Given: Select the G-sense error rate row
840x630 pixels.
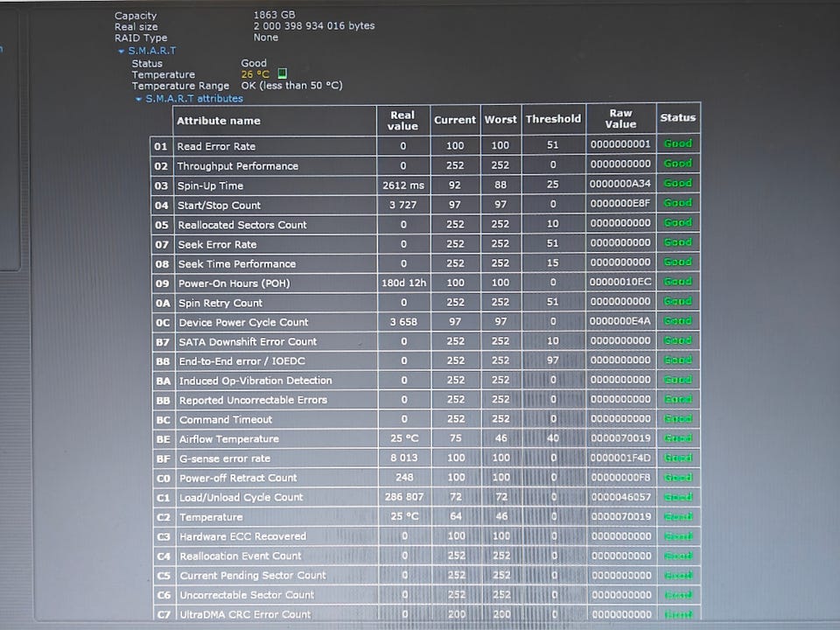Looking at the screenshot, I should [427, 458].
